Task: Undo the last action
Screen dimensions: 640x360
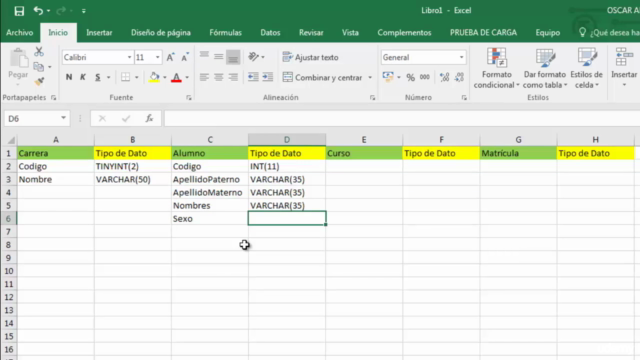Action: (x=38, y=11)
